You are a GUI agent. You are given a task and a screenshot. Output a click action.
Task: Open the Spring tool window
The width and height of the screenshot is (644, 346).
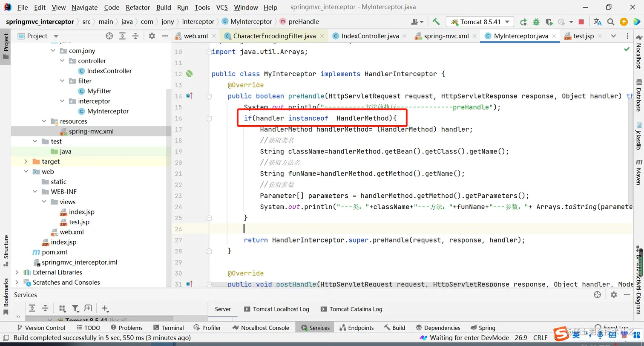[482, 328]
